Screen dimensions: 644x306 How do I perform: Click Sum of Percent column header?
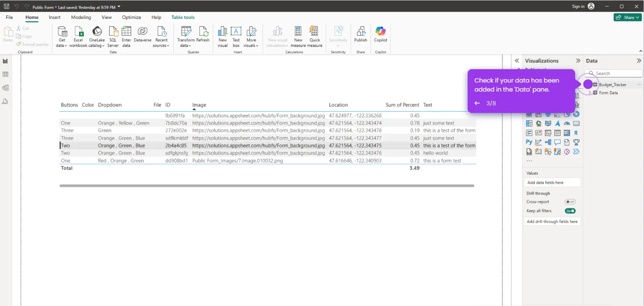tap(402, 105)
